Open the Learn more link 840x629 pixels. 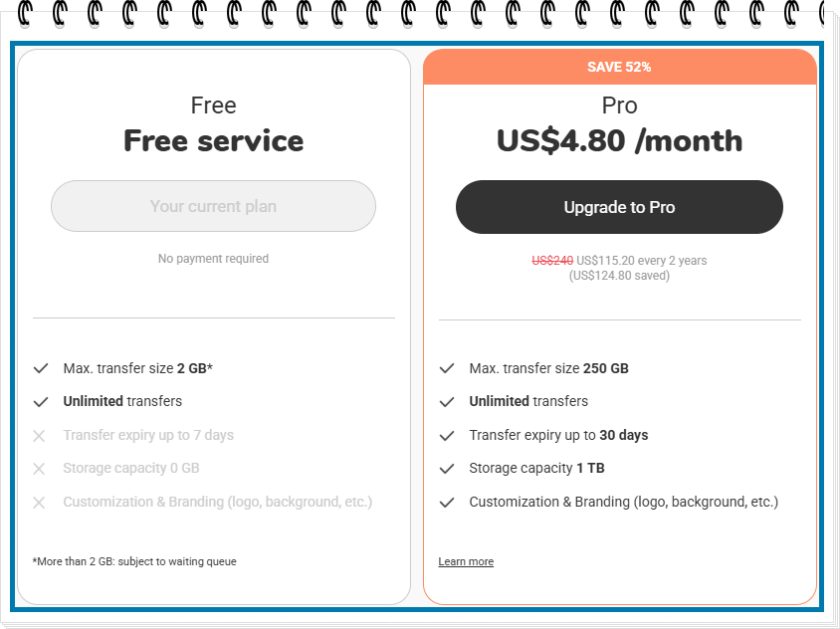click(466, 561)
